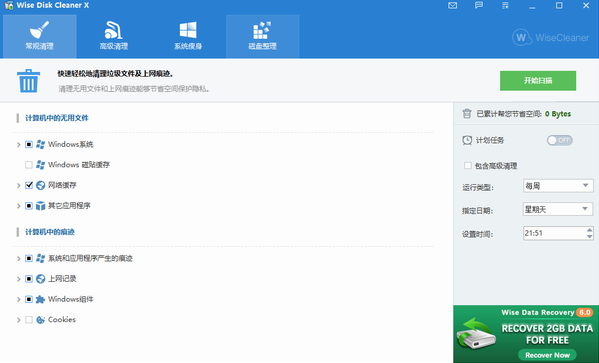Screen dimensions: 599x363
Task: Click the large blue trash can icon
Action: coord(29,81)
